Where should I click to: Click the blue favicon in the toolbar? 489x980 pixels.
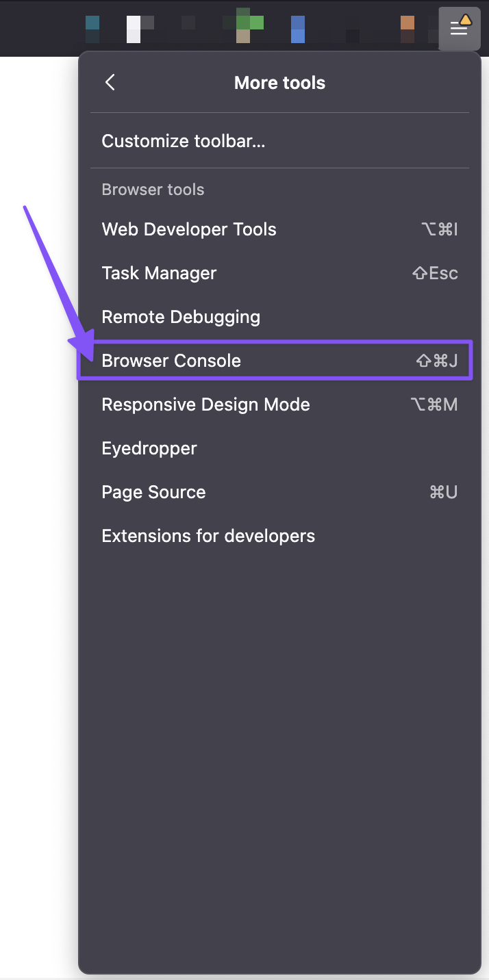(297, 29)
